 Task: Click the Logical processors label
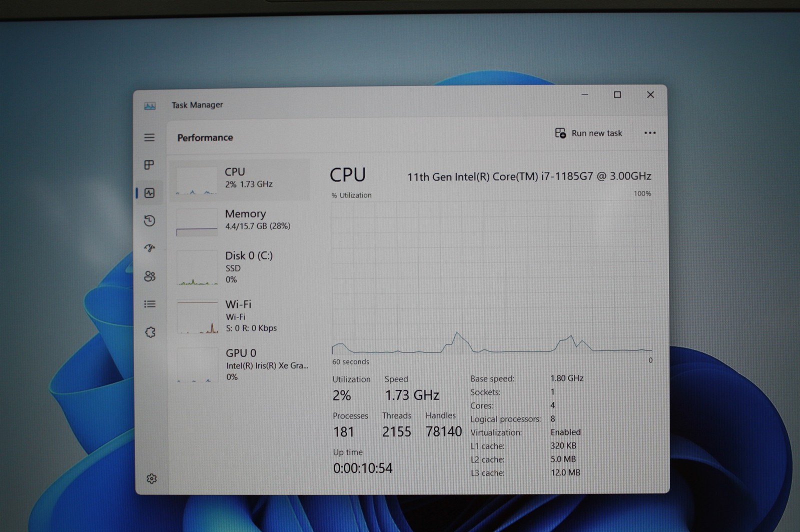pos(505,419)
